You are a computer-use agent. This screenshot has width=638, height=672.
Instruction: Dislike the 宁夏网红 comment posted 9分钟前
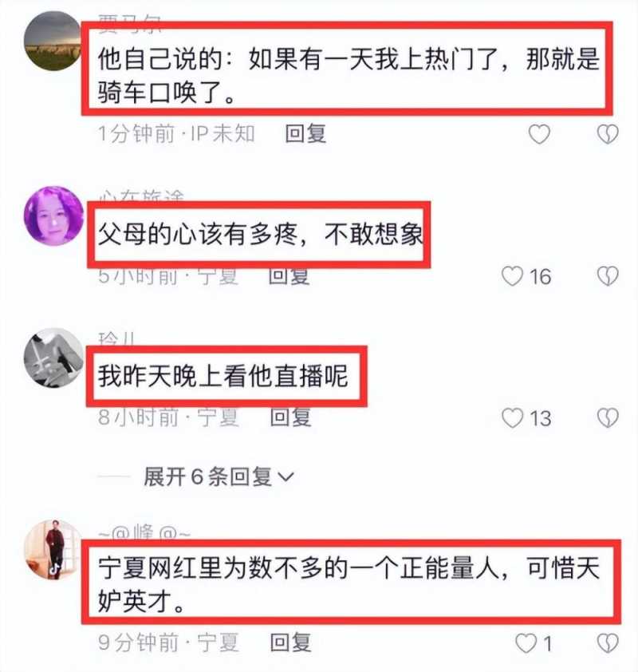click(608, 643)
